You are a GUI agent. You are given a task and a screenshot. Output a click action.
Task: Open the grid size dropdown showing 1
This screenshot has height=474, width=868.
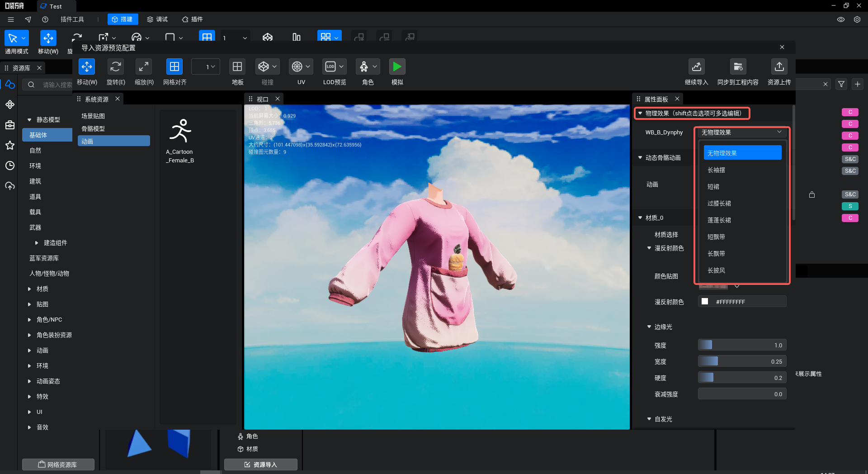[206, 67]
